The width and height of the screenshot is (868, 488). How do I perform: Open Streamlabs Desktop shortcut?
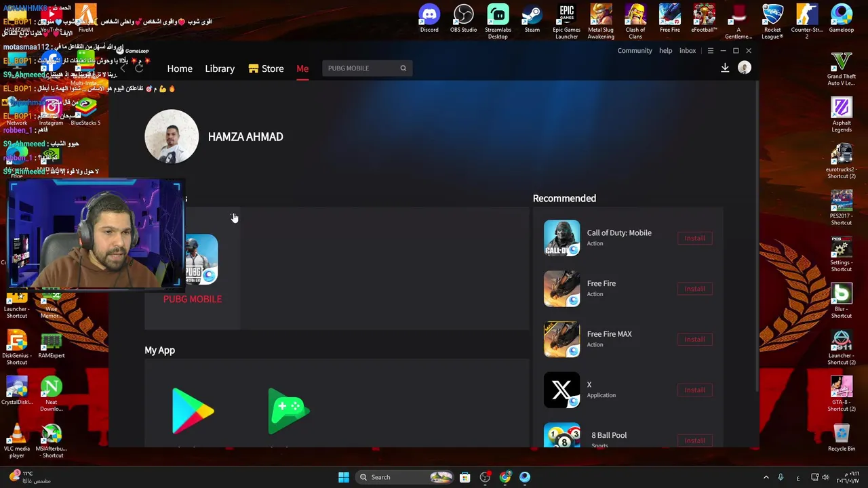(x=498, y=22)
